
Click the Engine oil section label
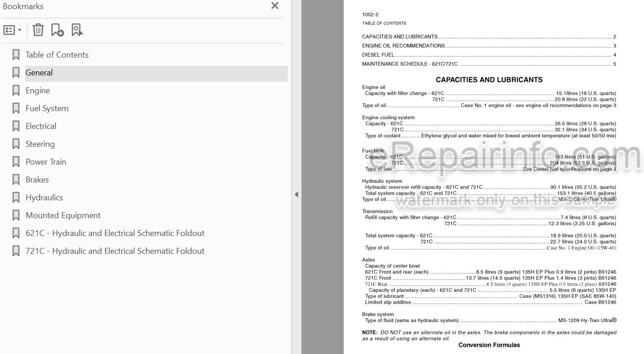click(x=374, y=87)
